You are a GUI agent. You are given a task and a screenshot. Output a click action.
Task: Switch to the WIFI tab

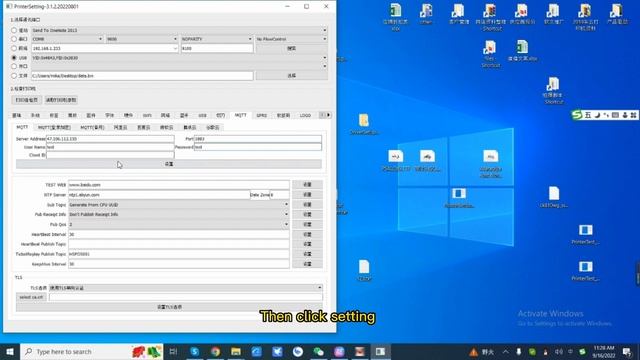click(147, 116)
